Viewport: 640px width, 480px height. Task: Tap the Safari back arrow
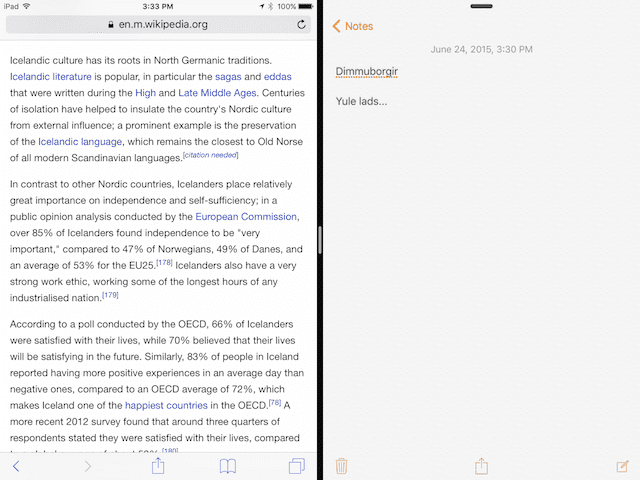coord(16,466)
